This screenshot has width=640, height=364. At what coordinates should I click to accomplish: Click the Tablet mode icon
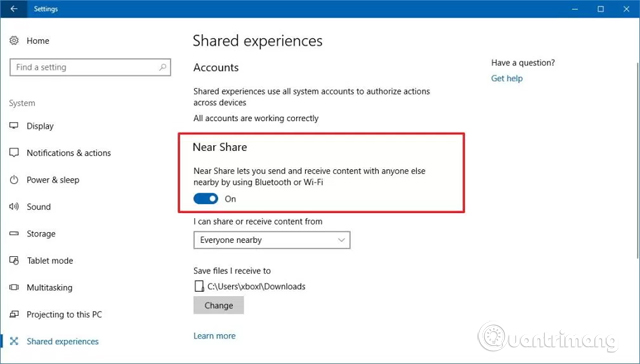click(x=14, y=260)
